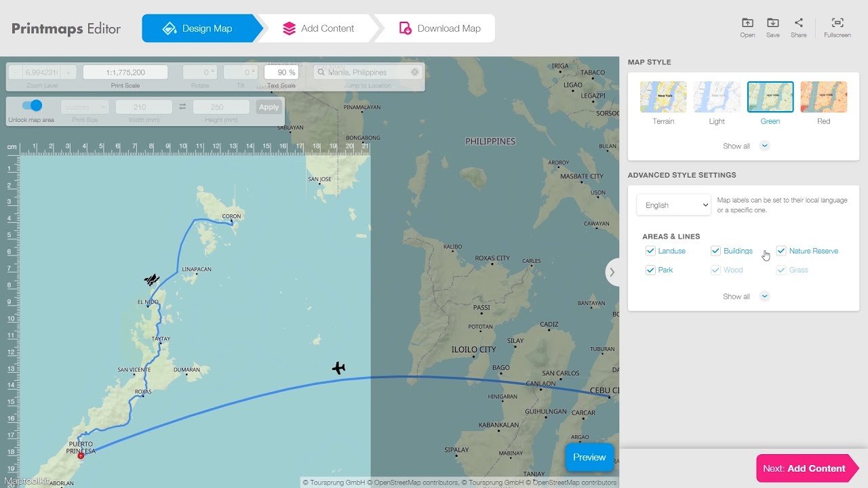868x488 pixels.
Task: Go to Add Content step
Action: point(319,28)
